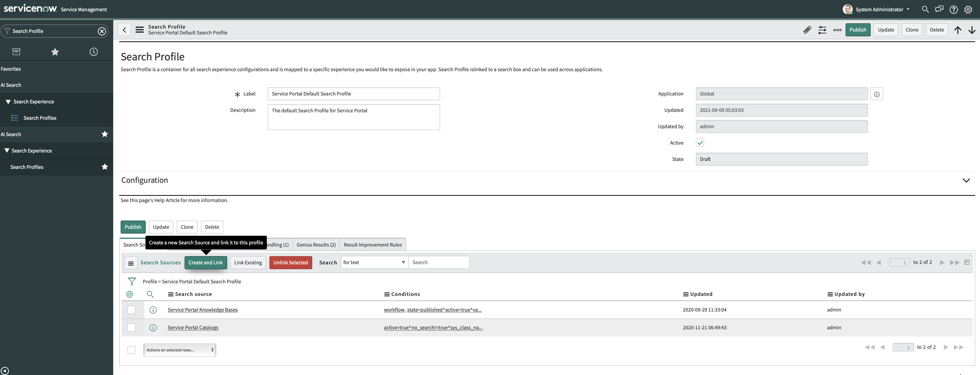Open the Service Portal Knowledge Bases link
This screenshot has height=375, width=980.
point(202,310)
